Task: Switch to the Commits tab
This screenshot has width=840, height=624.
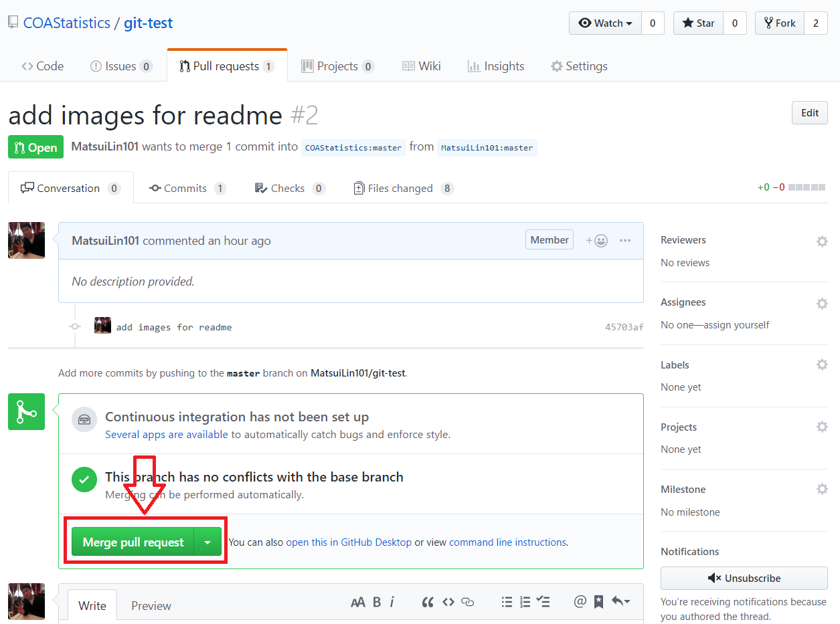Action: pyautogui.click(x=187, y=188)
